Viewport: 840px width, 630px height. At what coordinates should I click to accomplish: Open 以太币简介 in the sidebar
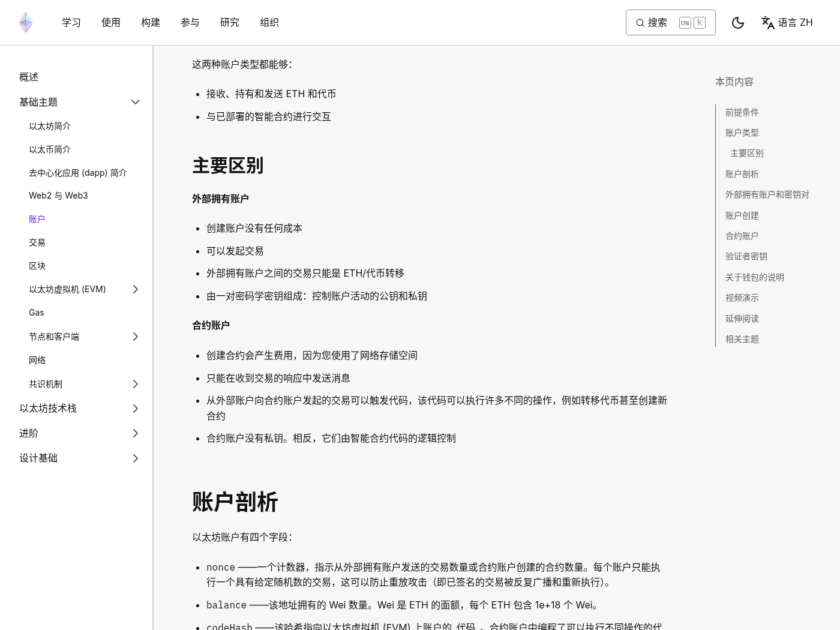pos(50,149)
